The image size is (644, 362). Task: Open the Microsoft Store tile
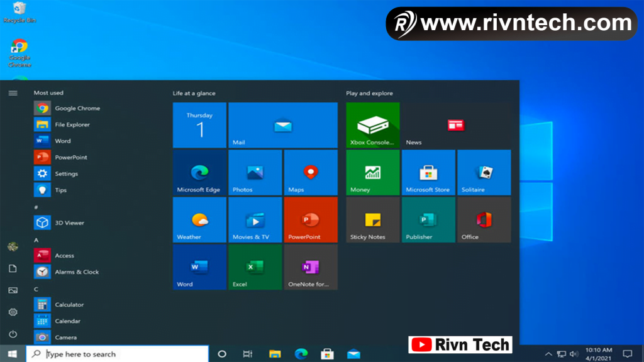point(428,172)
